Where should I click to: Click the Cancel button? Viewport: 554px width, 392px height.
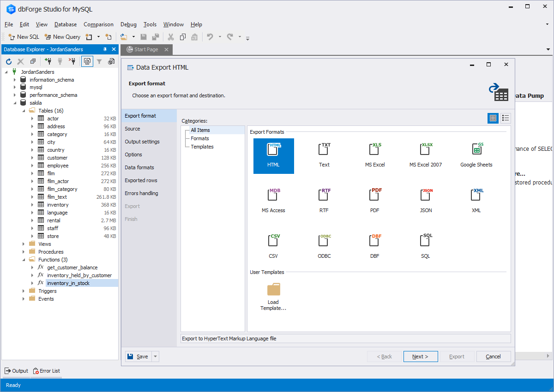point(494,356)
